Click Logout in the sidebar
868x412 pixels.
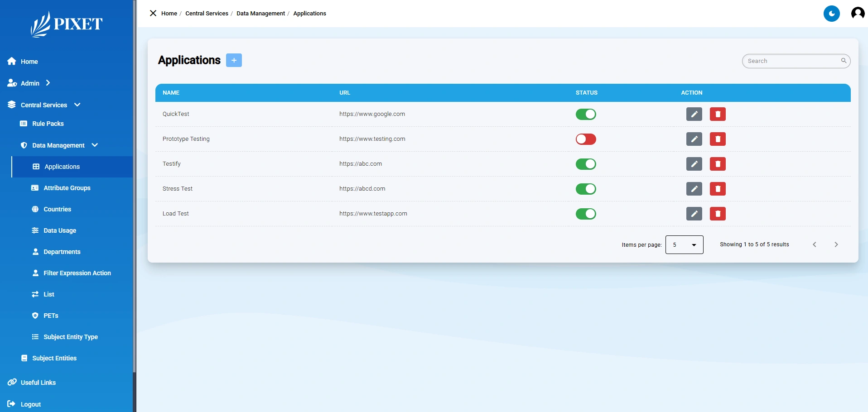click(x=30, y=404)
